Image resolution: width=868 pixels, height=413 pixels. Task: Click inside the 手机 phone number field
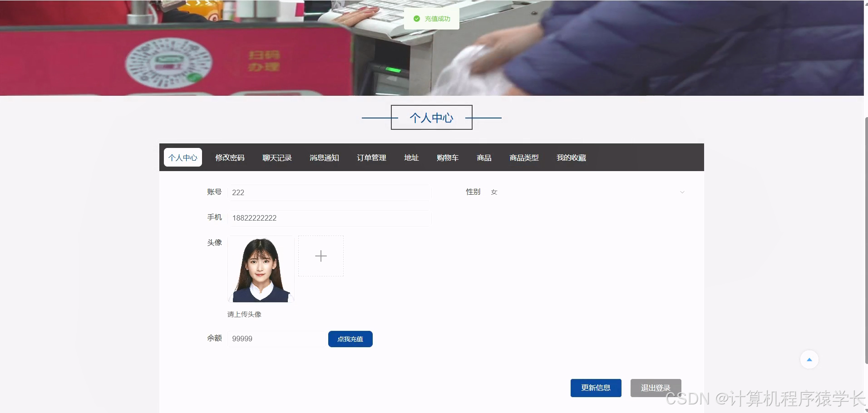coord(329,218)
